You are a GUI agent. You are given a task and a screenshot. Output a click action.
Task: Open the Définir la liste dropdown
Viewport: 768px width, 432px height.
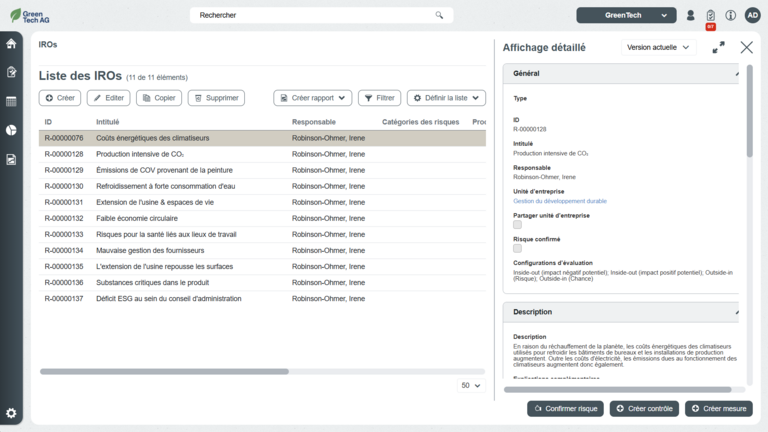pos(445,98)
